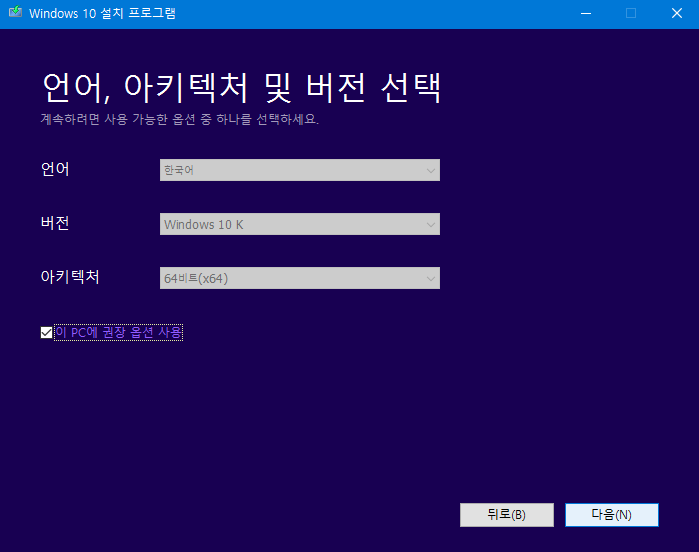Image resolution: width=699 pixels, height=552 pixels.
Task: Close the Windows 10 설치 프로그램 window
Action: [x=677, y=13]
